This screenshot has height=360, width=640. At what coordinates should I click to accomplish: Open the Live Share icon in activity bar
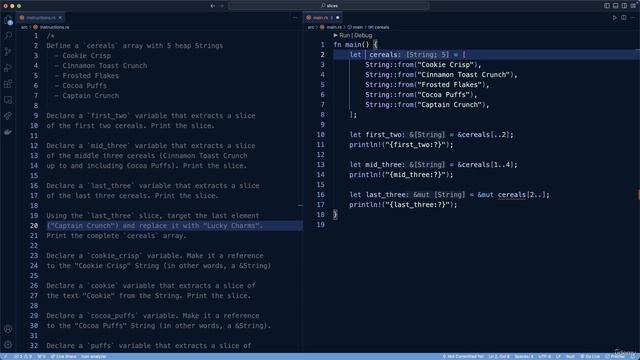8,116
